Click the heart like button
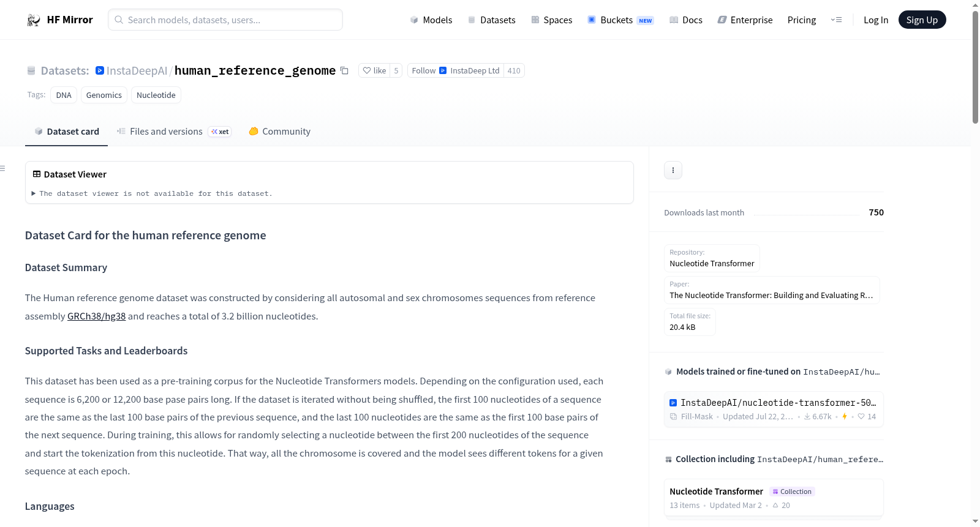This screenshot has width=980, height=527. coord(374,71)
